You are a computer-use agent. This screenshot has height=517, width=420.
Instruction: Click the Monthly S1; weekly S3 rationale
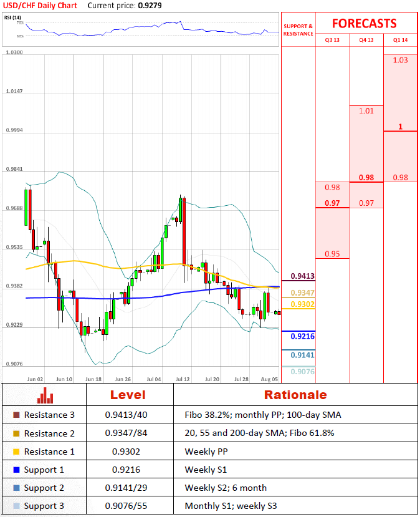tap(231, 506)
